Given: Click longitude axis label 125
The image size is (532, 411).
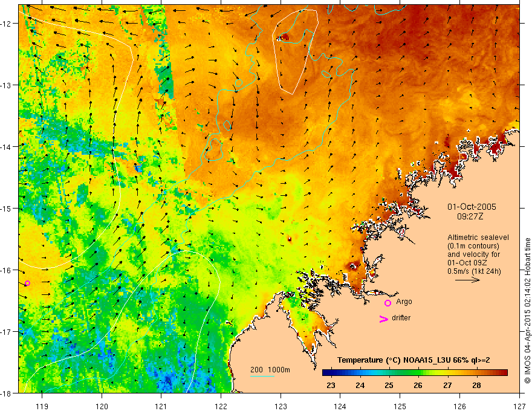Looking at the screenshot, I should (x=400, y=406).
